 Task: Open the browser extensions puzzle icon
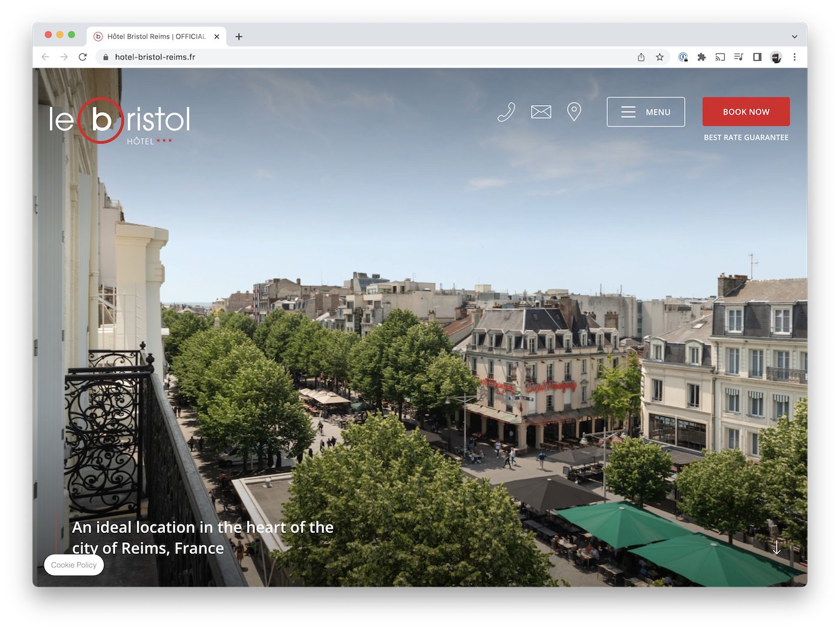pos(701,57)
